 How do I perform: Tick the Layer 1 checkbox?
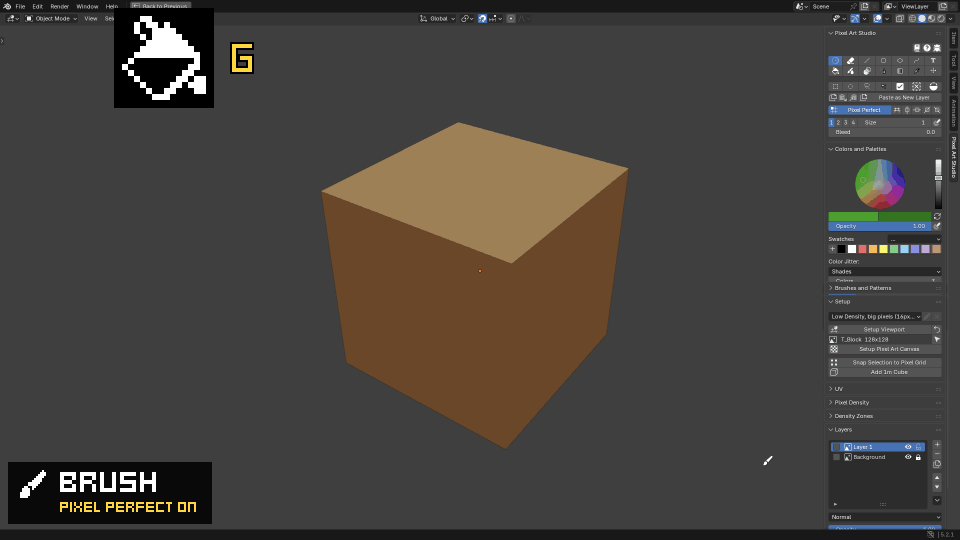(836, 447)
